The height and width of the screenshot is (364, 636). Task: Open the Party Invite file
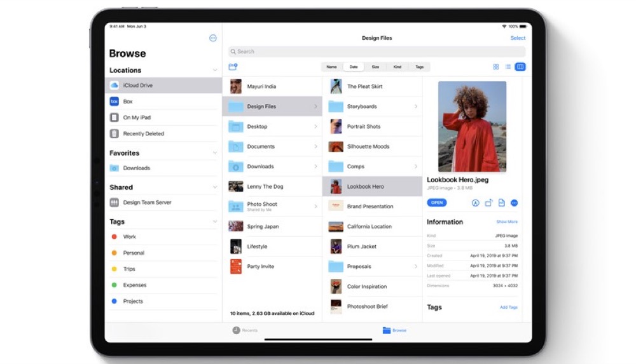coord(273,266)
